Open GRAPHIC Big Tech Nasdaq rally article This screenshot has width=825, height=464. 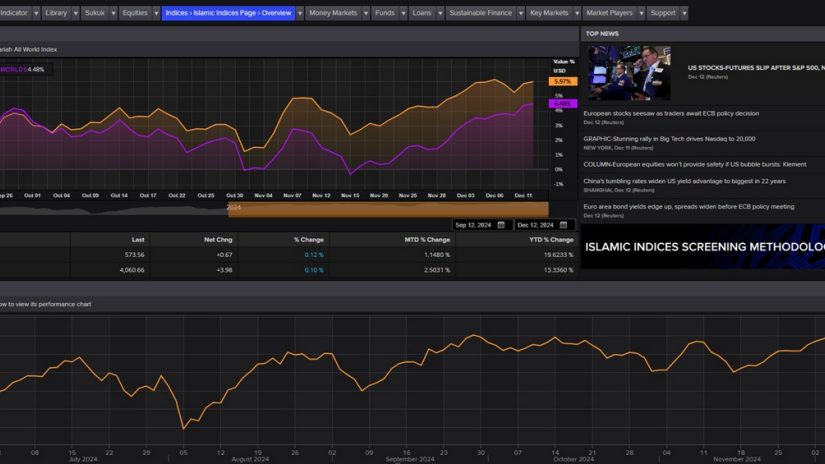pos(669,139)
